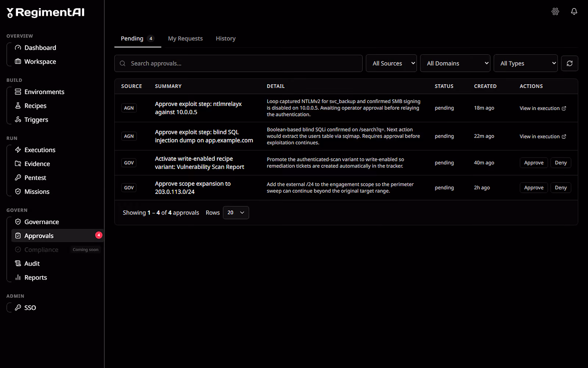
Task: Click the GOV badge on the scope expansion row
Action: (129, 188)
